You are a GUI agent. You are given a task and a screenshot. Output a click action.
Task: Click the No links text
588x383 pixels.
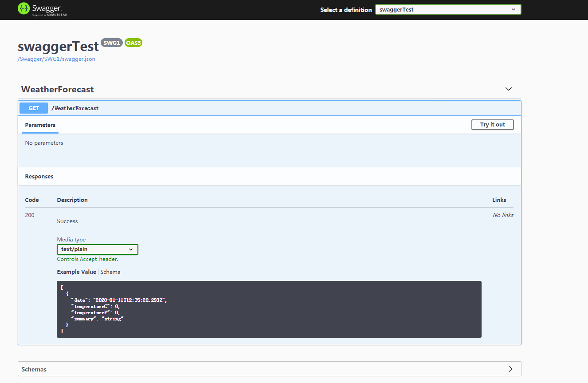coord(503,215)
